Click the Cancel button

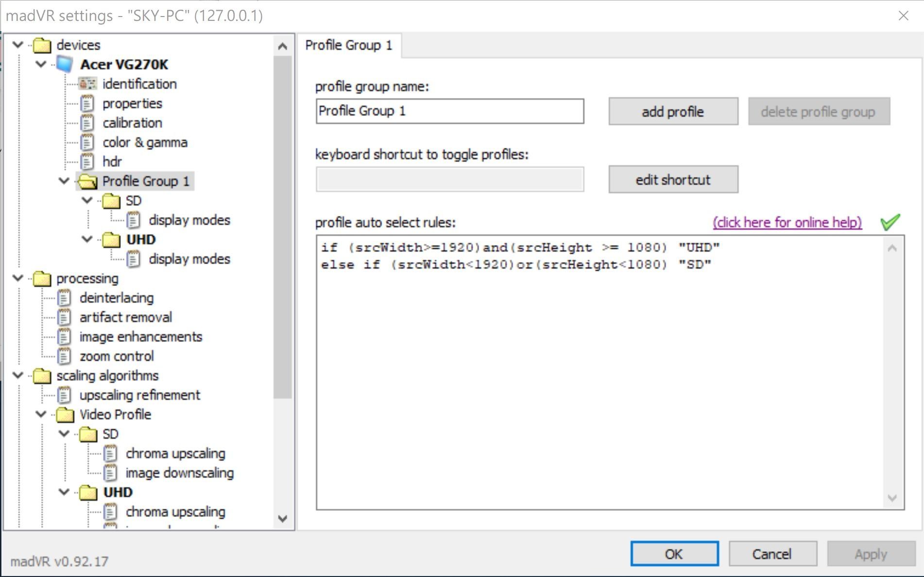(x=772, y=554)
